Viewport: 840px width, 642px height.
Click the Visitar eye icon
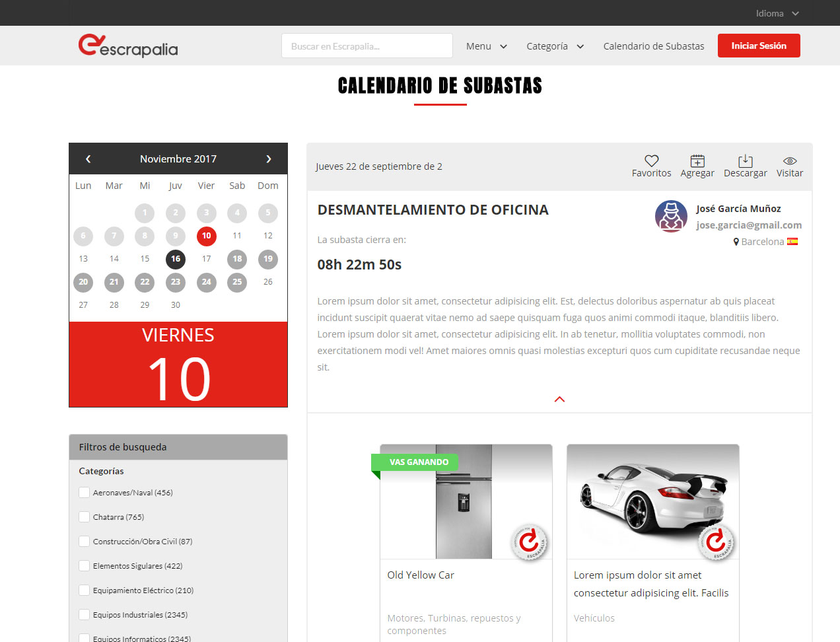[790, 160]
